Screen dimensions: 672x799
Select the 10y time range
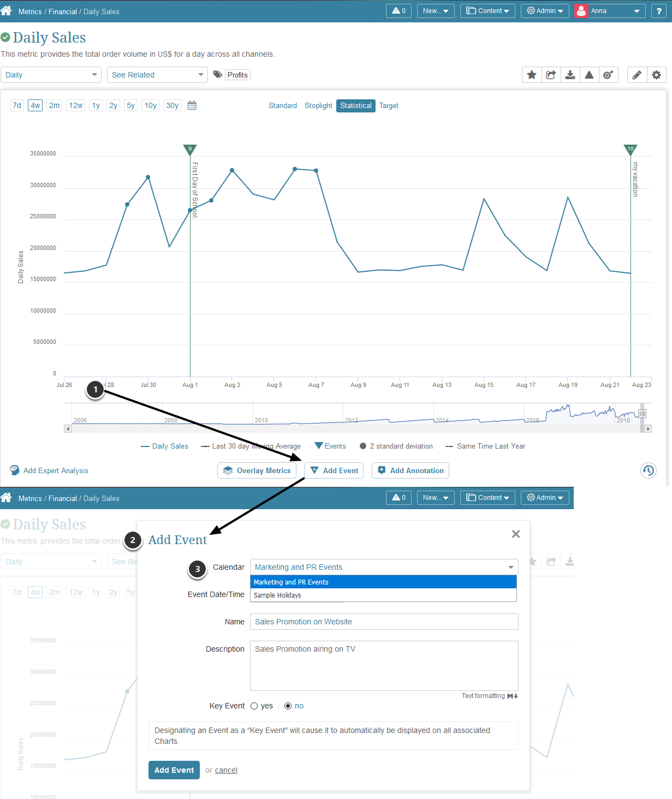pos(151,105)
